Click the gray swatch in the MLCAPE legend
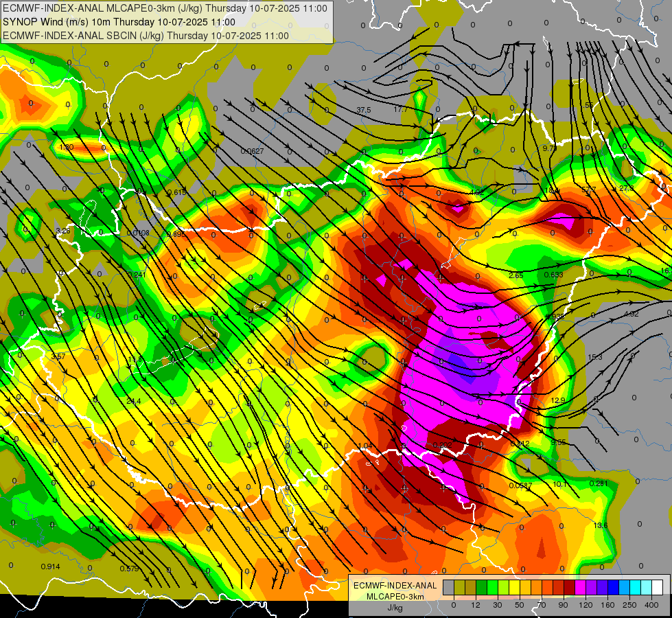 (x=449, y=587)
